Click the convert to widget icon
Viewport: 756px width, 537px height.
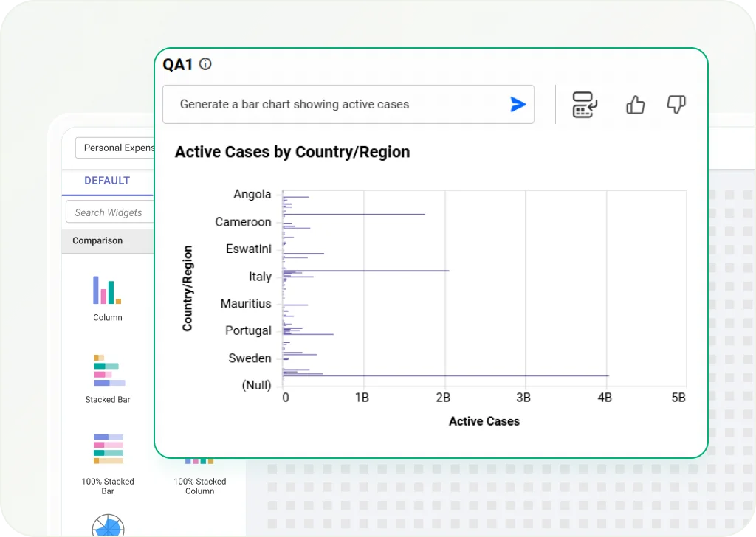click(x=585, y=105)
